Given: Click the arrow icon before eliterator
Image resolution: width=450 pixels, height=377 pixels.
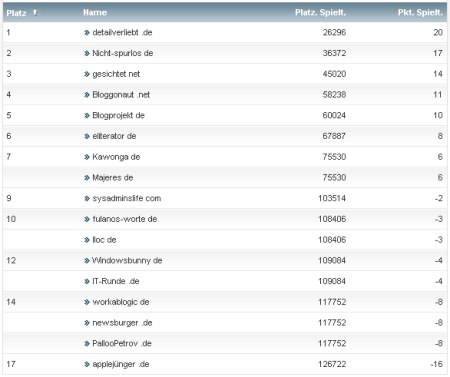Looking at the screenshot, I should tap(87, 136).
